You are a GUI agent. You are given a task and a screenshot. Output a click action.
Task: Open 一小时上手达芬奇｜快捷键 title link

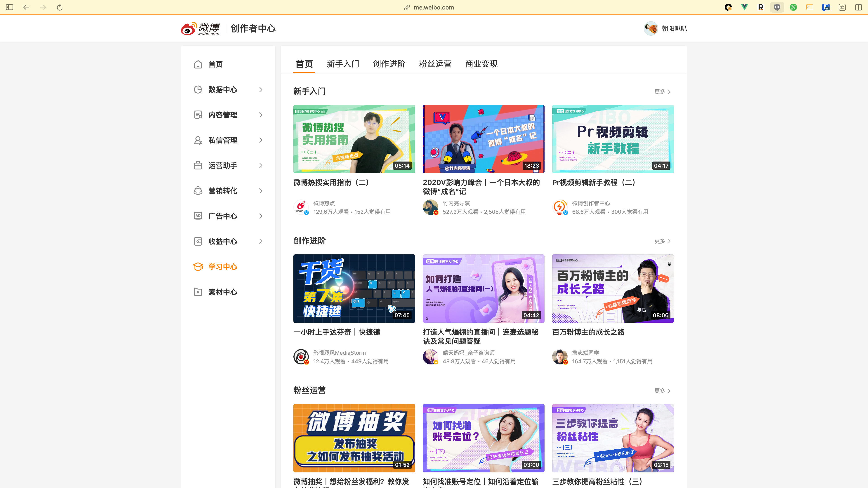point(337,332)
